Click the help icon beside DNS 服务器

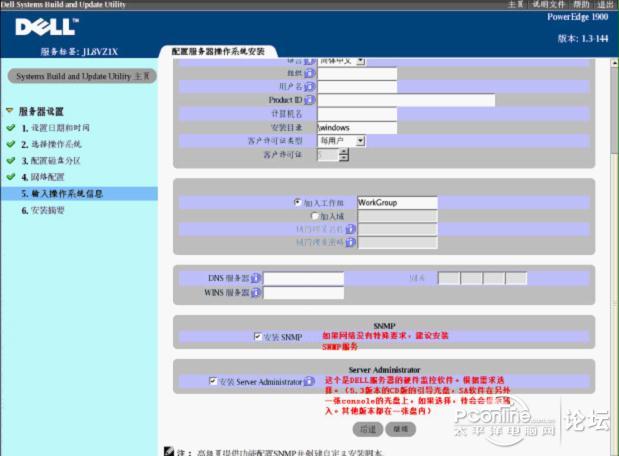click(257, 279)
